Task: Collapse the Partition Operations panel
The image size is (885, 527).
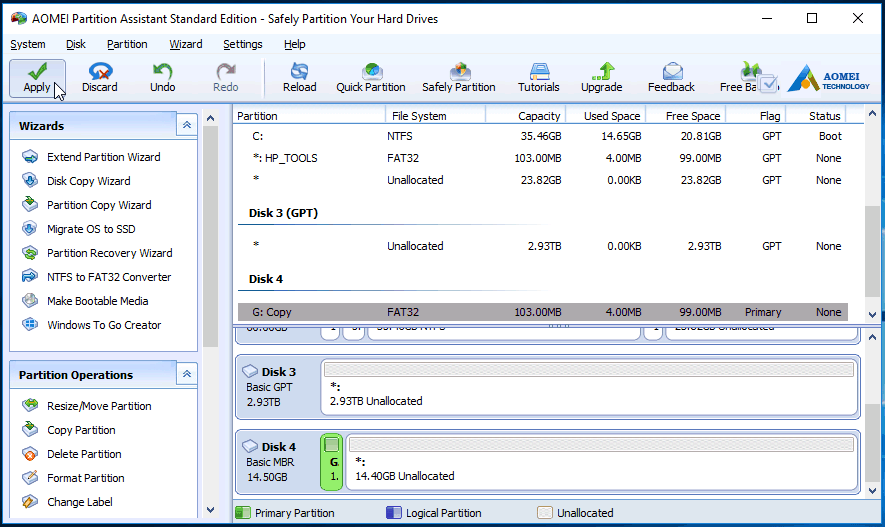Action: [x=187, y=374]
